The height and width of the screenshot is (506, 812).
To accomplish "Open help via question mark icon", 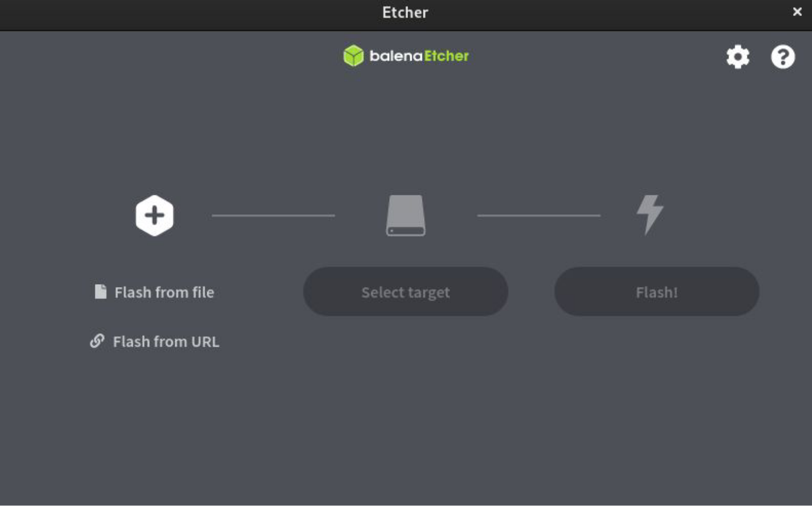I will [783, 57].
